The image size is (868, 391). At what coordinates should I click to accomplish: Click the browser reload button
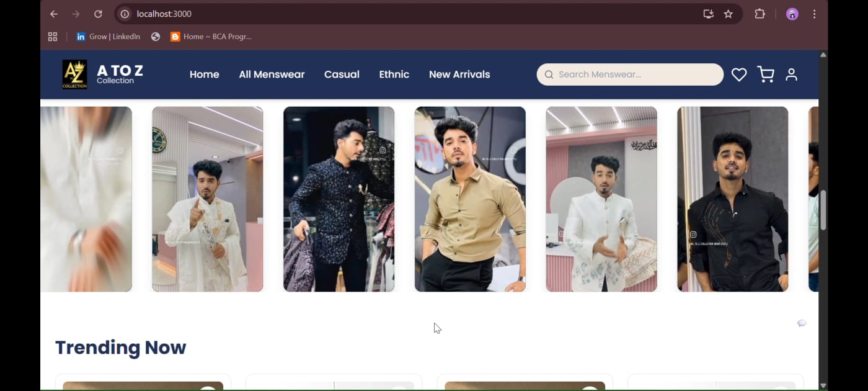[98, 14]
